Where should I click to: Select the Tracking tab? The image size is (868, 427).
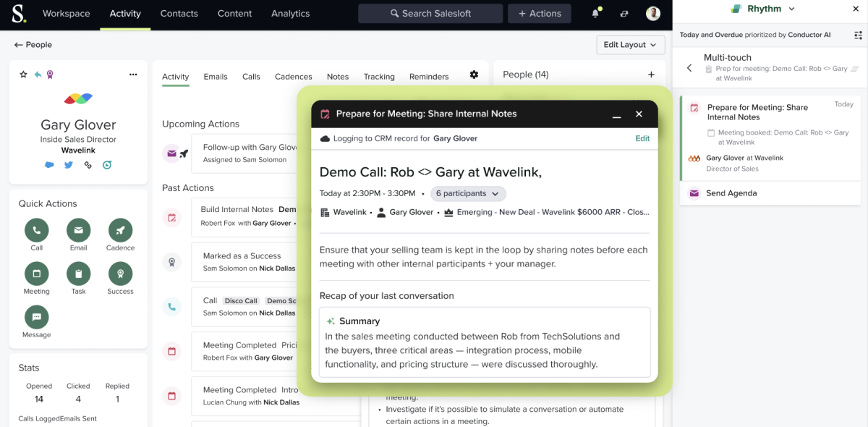379,77
